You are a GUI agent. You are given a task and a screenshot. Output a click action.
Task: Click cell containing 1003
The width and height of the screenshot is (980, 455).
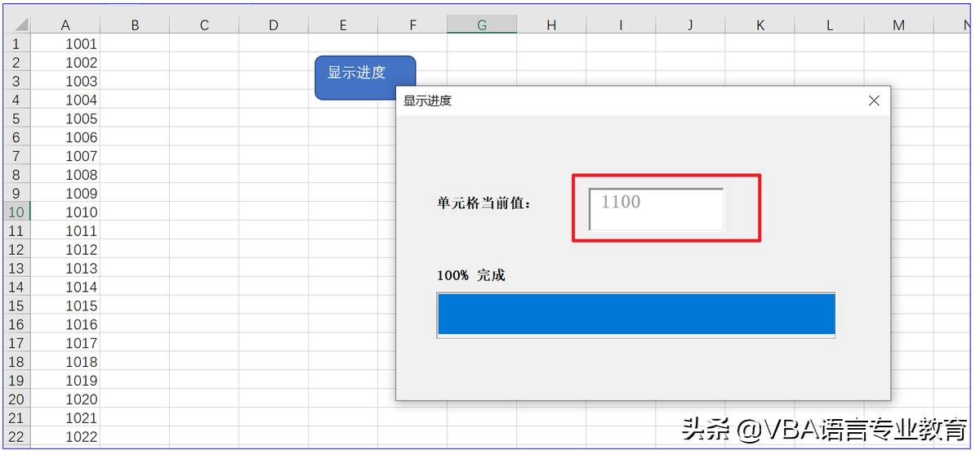[x=65, y=81]
